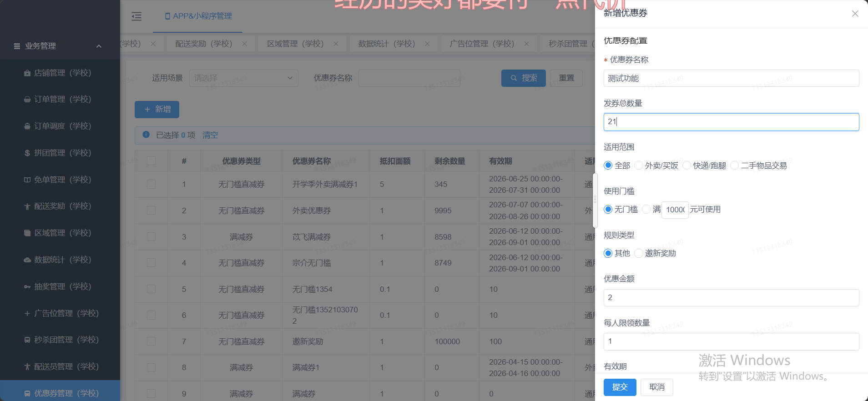Close the 区域管理 (学校) tab
The image size is (868, 401).
pyautogui.click(x=336, y=44)
